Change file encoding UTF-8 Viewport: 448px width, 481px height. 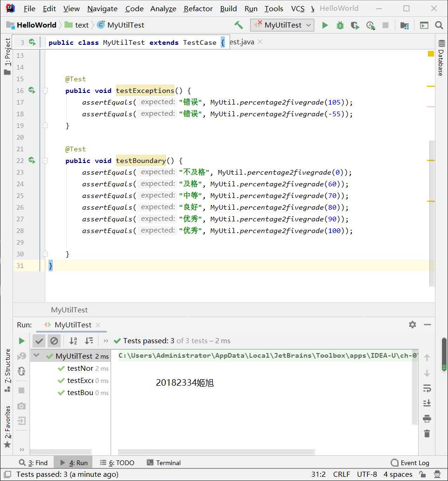[367, 474]
